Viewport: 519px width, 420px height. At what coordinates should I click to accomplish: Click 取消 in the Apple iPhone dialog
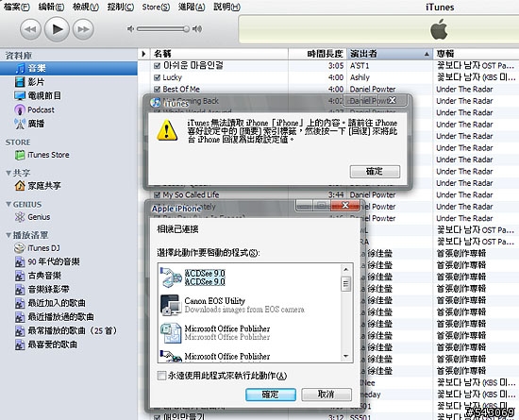tap(326, 395)
